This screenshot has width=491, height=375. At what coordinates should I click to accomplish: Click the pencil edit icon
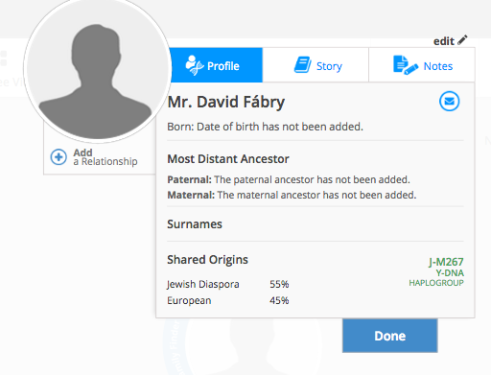coord(462,40)
